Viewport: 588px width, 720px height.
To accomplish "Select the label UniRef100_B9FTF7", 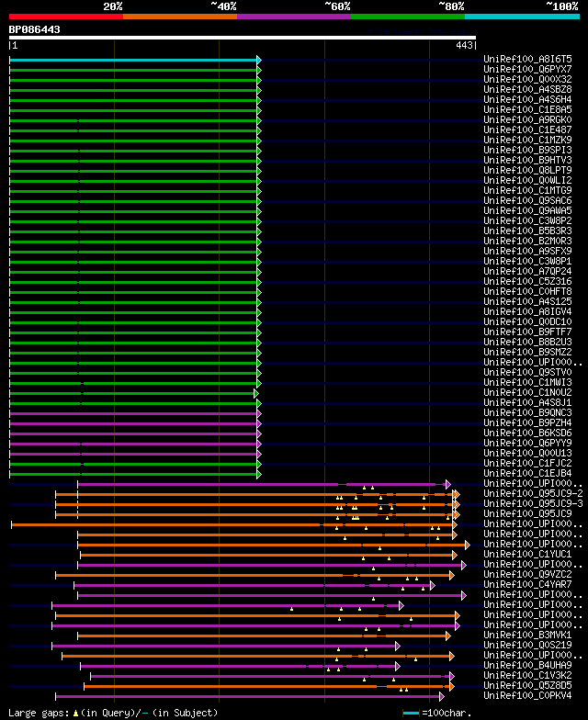I will 527,332.
